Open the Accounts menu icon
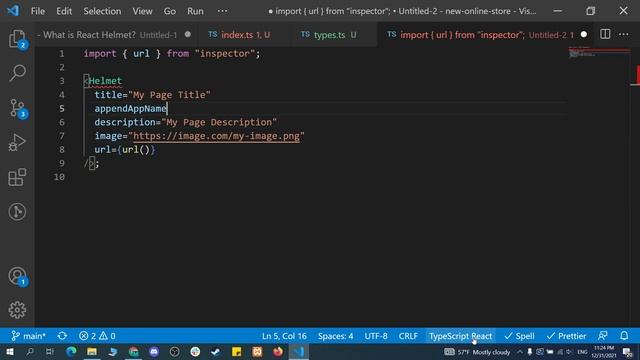This screenshot has height=360, width=640. (17, 276)
